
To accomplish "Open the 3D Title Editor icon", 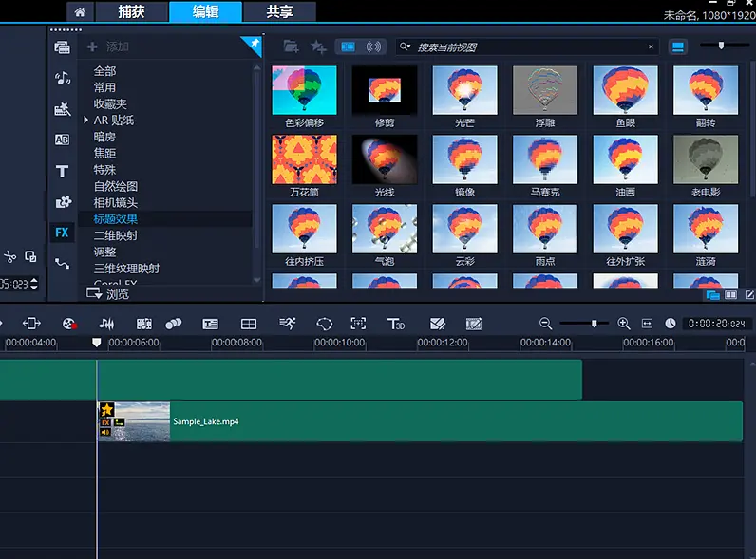I will click(x=396, y=324).
